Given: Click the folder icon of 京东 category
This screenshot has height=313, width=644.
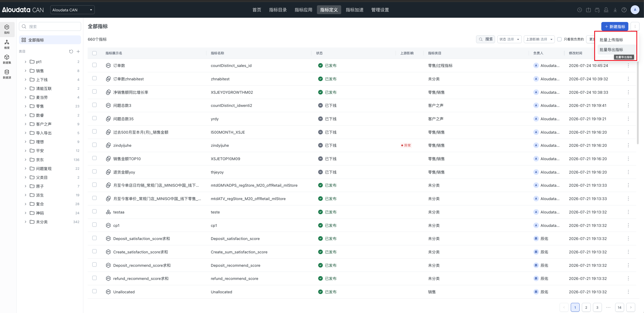Looking at the screenshot, I should click(x=32, y=160).
